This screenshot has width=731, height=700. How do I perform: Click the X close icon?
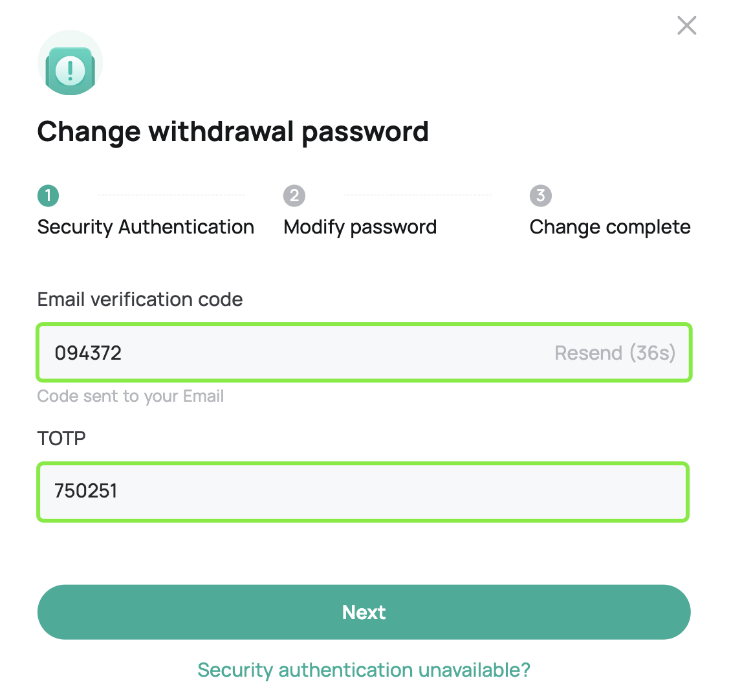tap(686, 25)
